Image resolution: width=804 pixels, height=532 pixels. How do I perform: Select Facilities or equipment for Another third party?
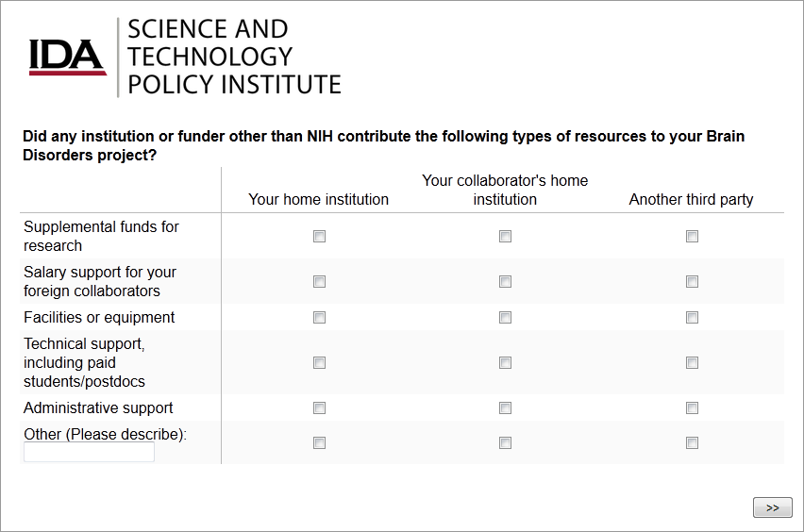[692, 318]
